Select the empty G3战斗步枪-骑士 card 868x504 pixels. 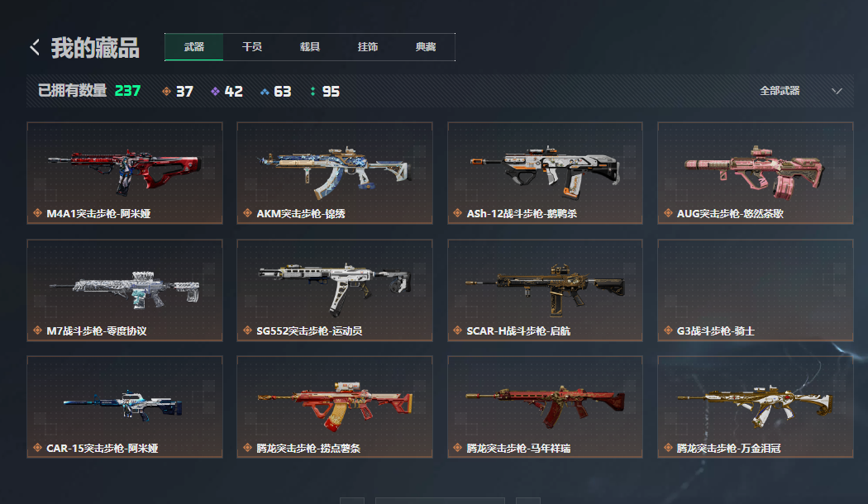coord(755,291)
